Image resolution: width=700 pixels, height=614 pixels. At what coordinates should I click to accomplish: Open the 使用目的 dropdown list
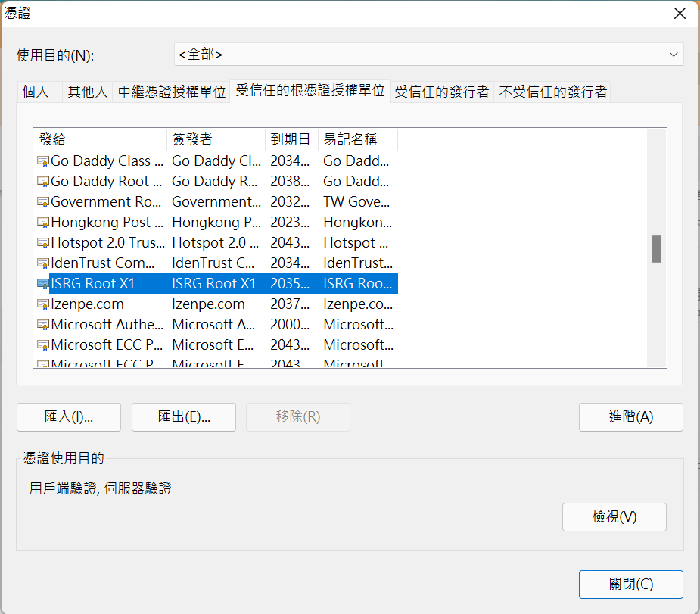[x=428, y=55]
